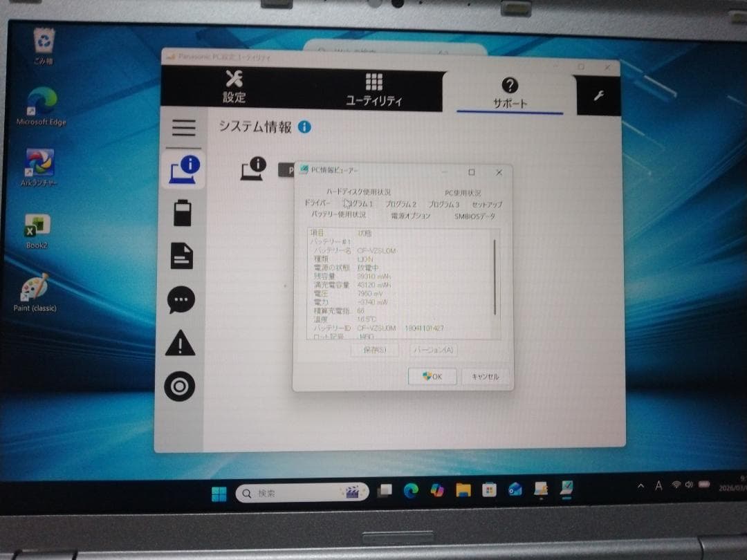Open the Microsoft Edge desktop shortcut

pos(41,106)
